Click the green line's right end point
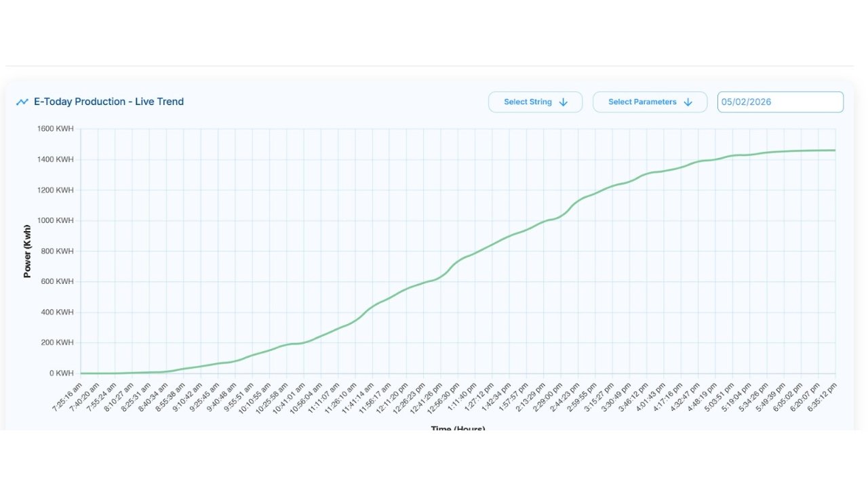Screen dimensions: 868x488 coord(835,150)
